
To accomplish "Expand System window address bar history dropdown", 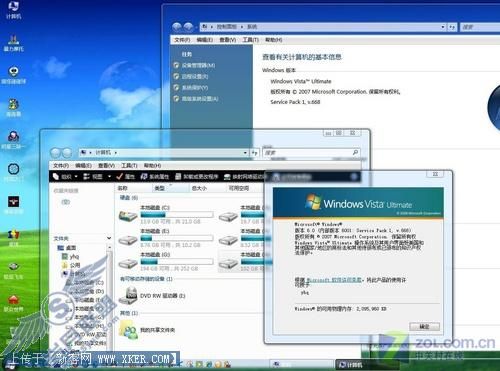I will click(443, 27).
